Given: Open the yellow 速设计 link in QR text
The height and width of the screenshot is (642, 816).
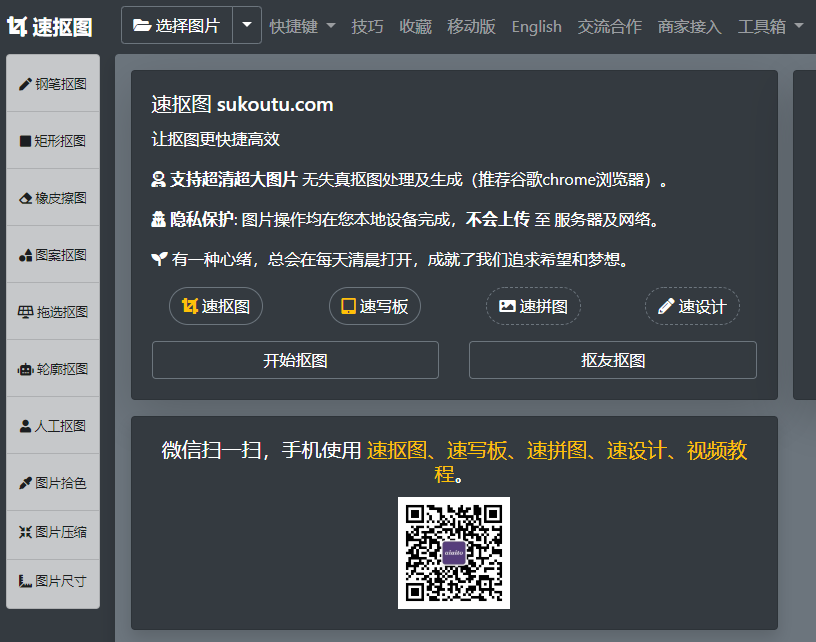Looking at the screenshot, I should point(637,450).
